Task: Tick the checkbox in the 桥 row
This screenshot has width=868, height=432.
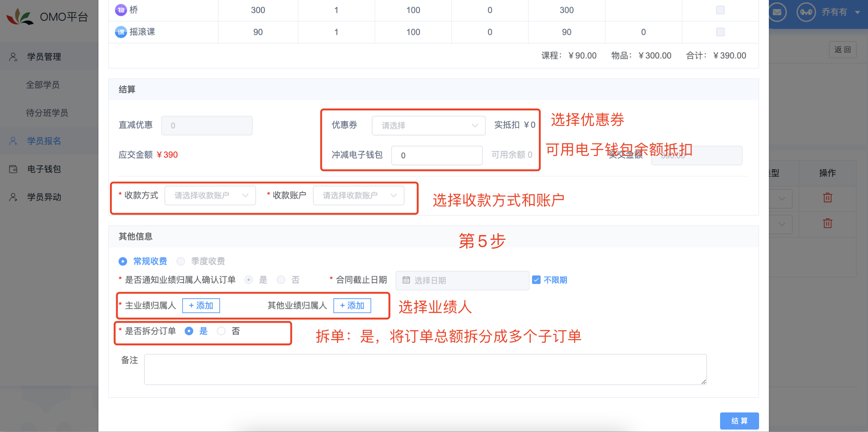Action: coord(720,10)
